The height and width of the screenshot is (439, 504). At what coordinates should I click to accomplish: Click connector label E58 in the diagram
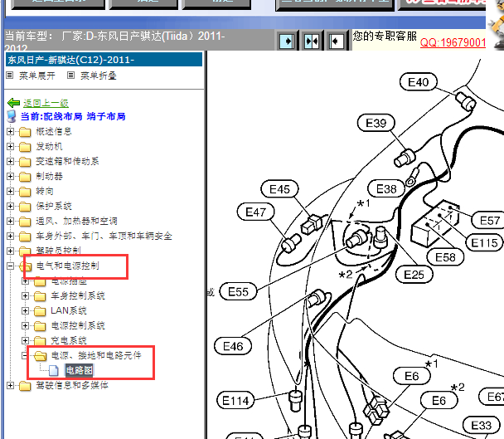tap(445, 257)
